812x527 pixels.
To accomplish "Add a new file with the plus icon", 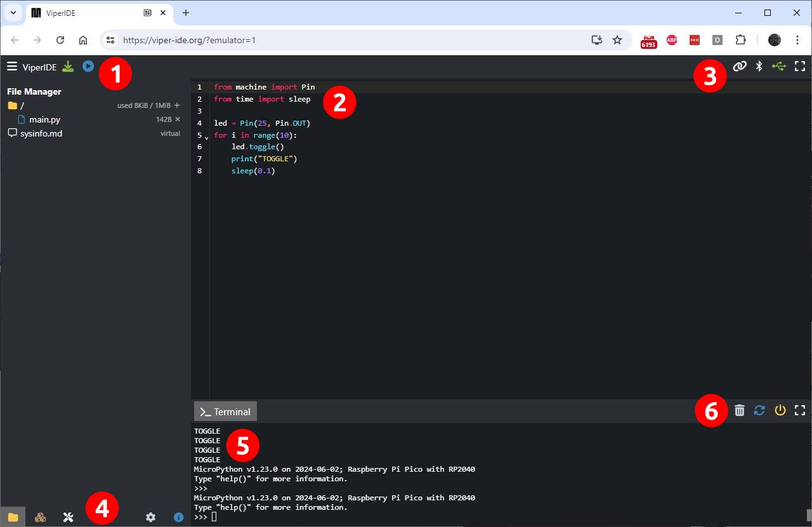I will tap(177, 105).
